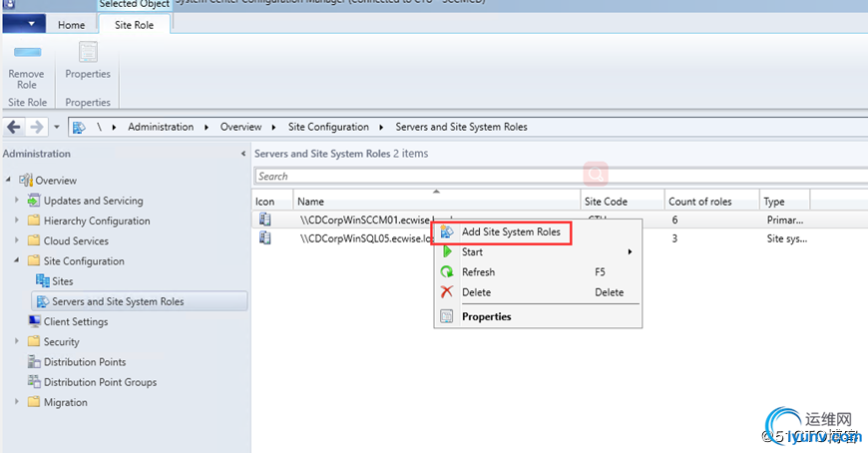Collapse the Overview tree node

8,180
